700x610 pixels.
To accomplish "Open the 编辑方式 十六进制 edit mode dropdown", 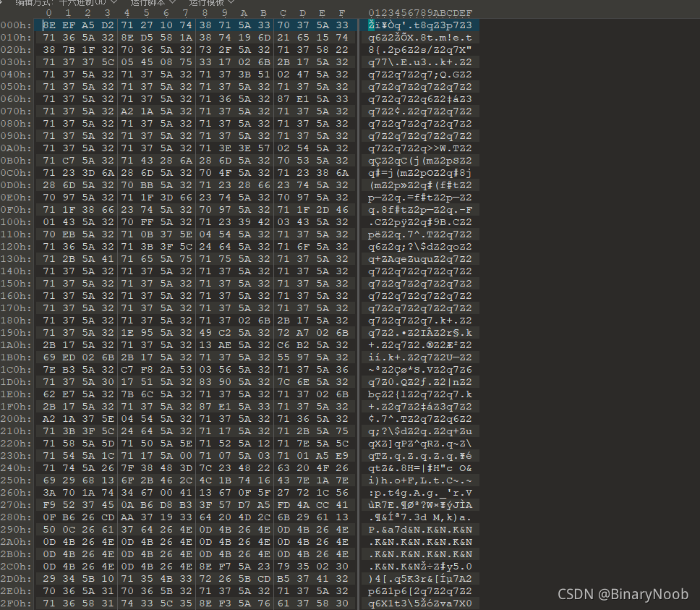I will (x=66, y=2).
